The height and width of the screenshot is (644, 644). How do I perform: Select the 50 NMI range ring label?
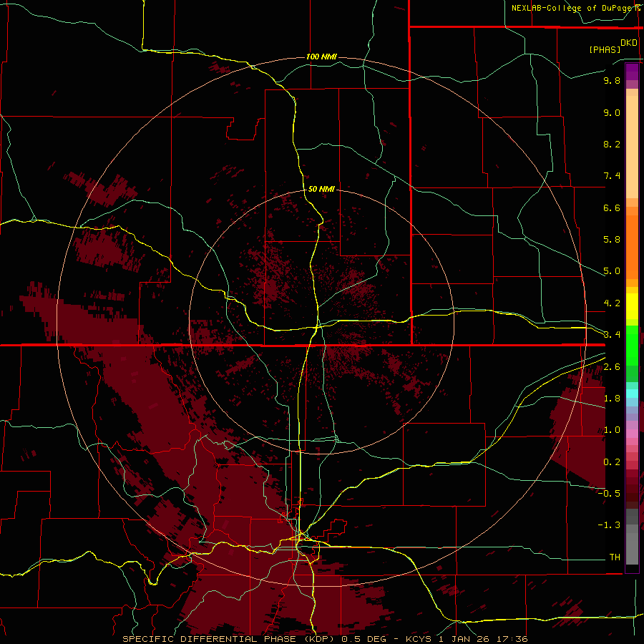click(x=321, y=189)
